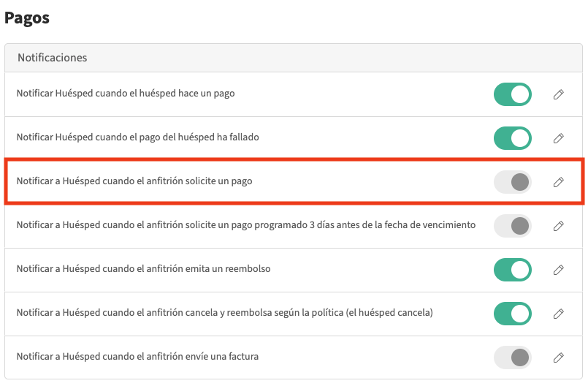
Task: Click the Notificaciones section header
Action: pos(52,58)
